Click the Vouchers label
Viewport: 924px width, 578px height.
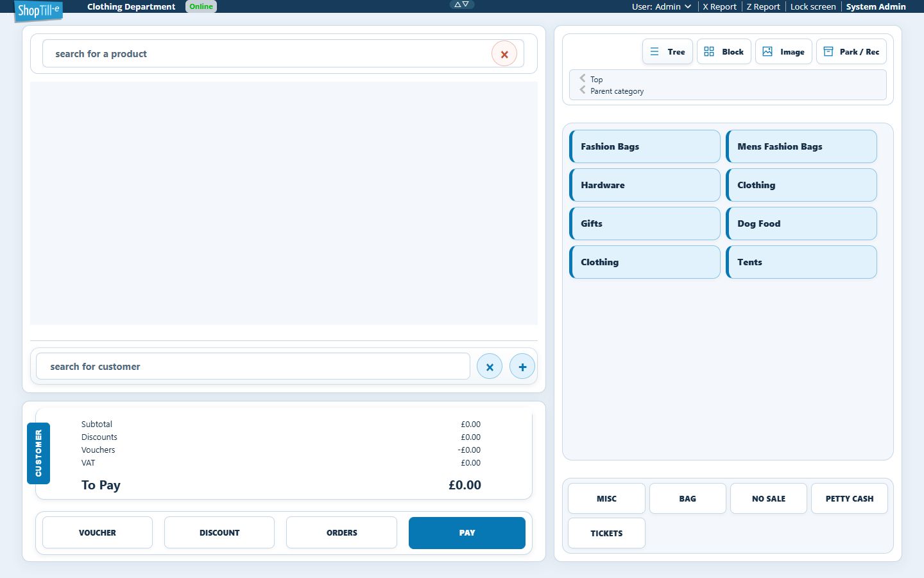98,450
